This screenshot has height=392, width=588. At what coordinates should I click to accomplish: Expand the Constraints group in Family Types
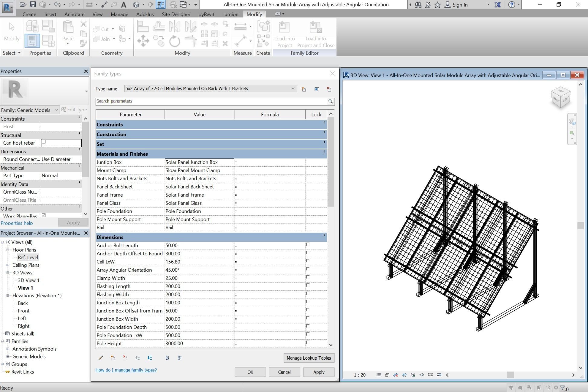[324, 122]
